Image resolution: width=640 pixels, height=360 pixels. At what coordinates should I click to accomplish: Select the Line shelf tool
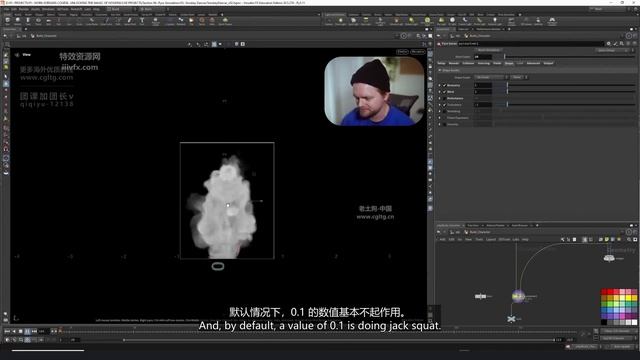tap(69, 20)
